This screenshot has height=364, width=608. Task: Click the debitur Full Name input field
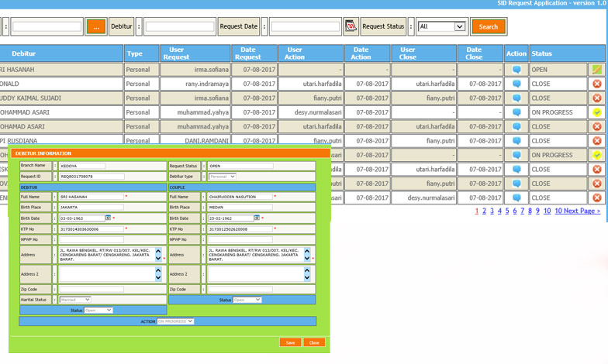click(91, 197)
